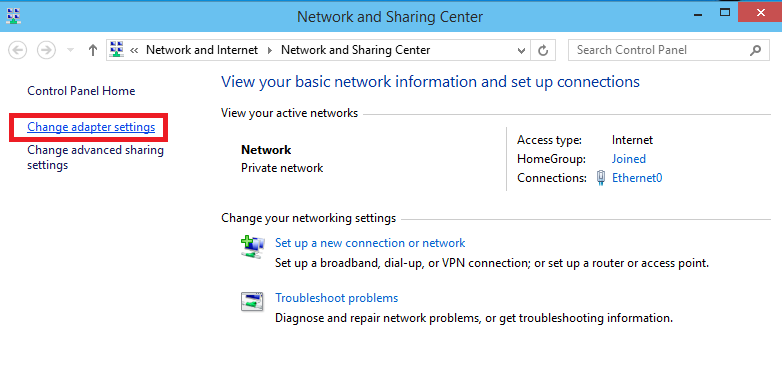
Task: Click Set up a new connection or network
Action: point(370,243)
